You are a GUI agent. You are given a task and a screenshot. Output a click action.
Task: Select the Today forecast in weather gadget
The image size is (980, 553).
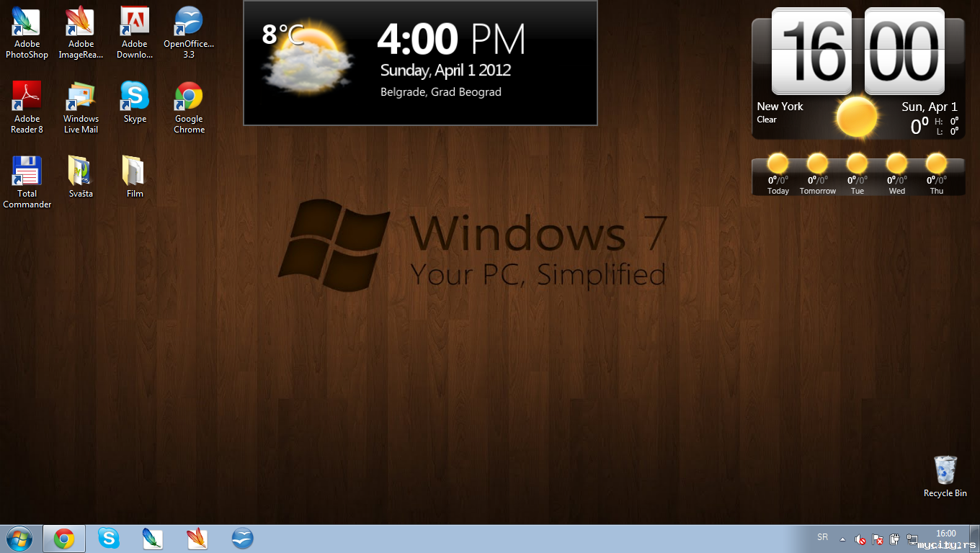(x=778, y=174)
